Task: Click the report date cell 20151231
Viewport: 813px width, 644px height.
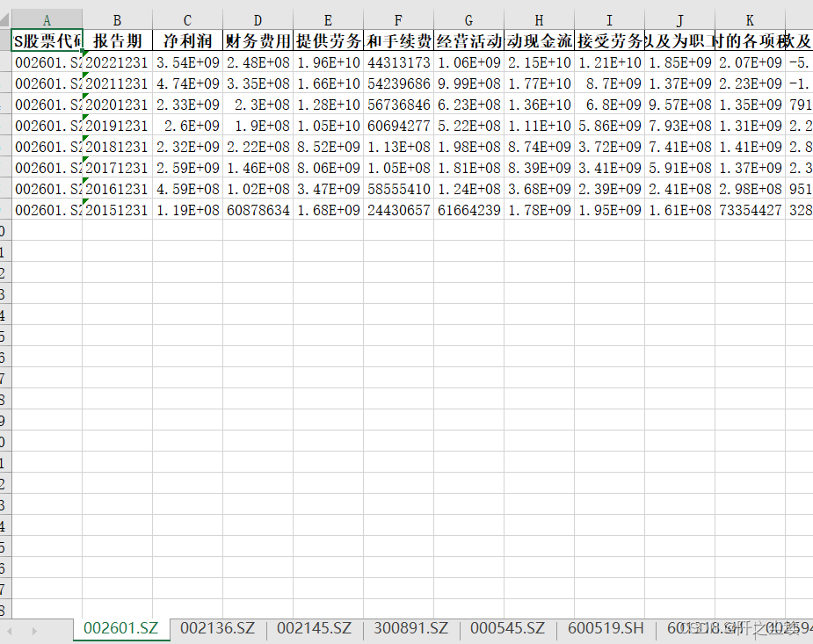Action: [x=117, y=210]
